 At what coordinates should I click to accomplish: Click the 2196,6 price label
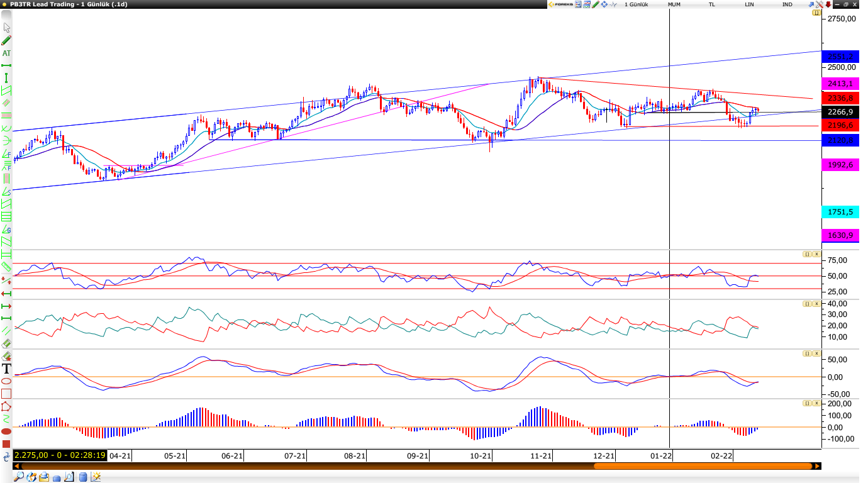point(840,126)
